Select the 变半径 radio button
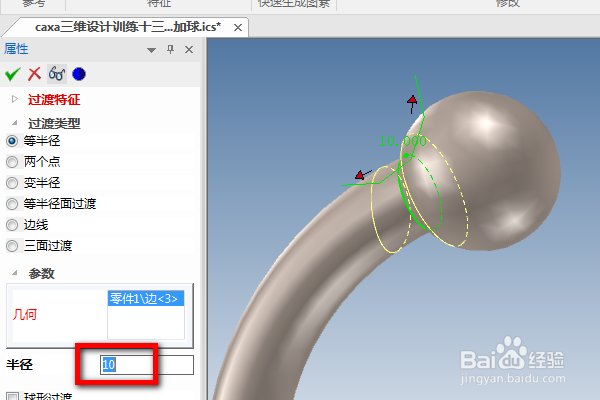600x400 pixels. click(x=12, y=183)
